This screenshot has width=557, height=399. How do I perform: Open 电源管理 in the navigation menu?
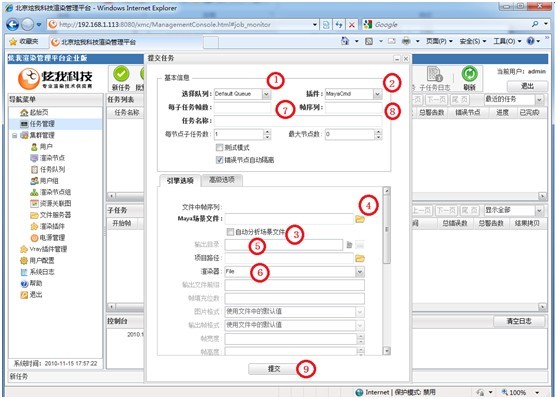click(47, 237)
